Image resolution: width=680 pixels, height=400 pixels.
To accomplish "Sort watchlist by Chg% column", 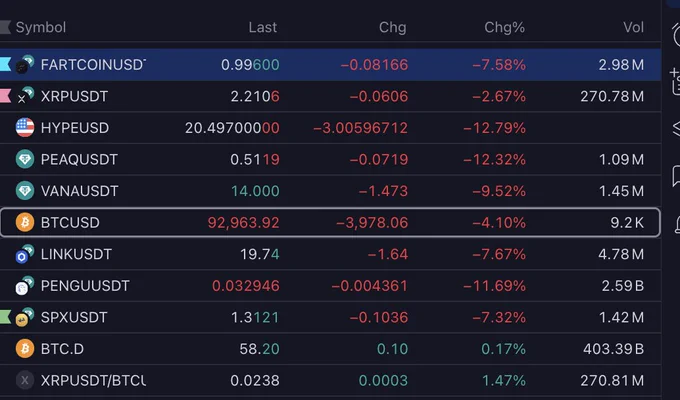I will 504,27.
